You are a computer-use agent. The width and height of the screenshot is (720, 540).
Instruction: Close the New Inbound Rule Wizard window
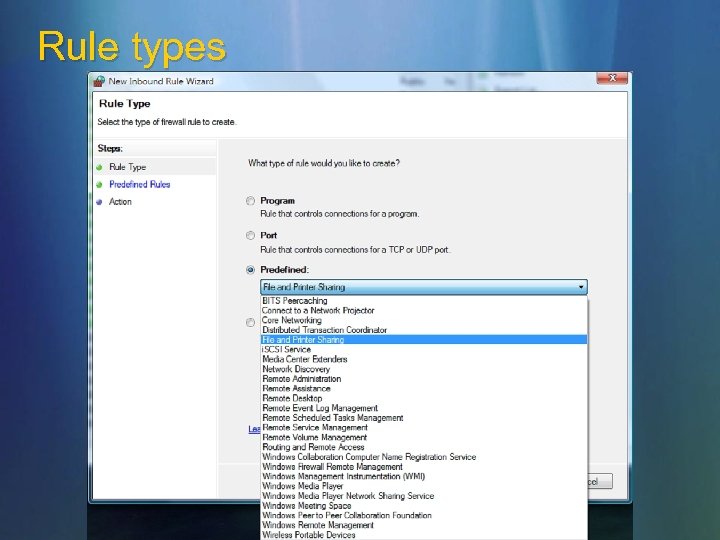pyautogui.click(x=612, y=78)
